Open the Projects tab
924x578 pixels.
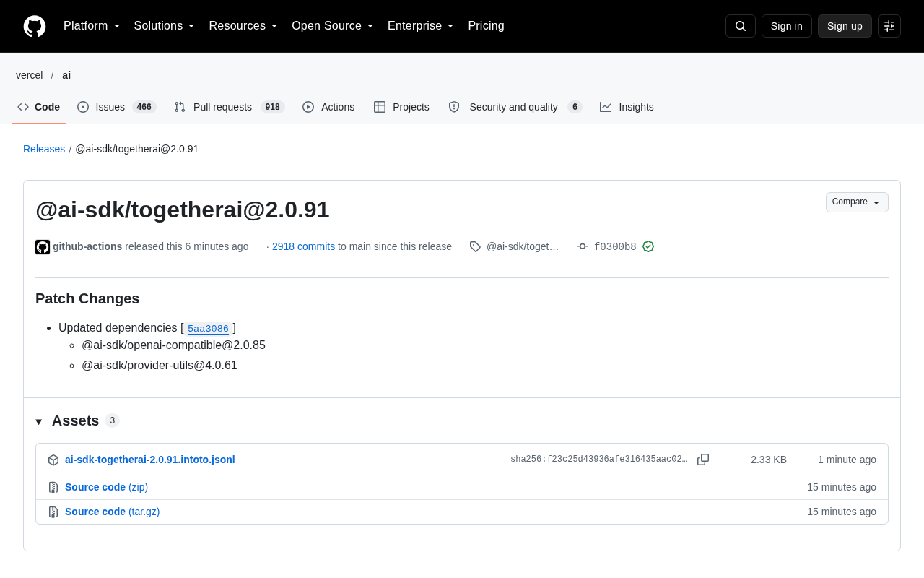tap(401, 107)
